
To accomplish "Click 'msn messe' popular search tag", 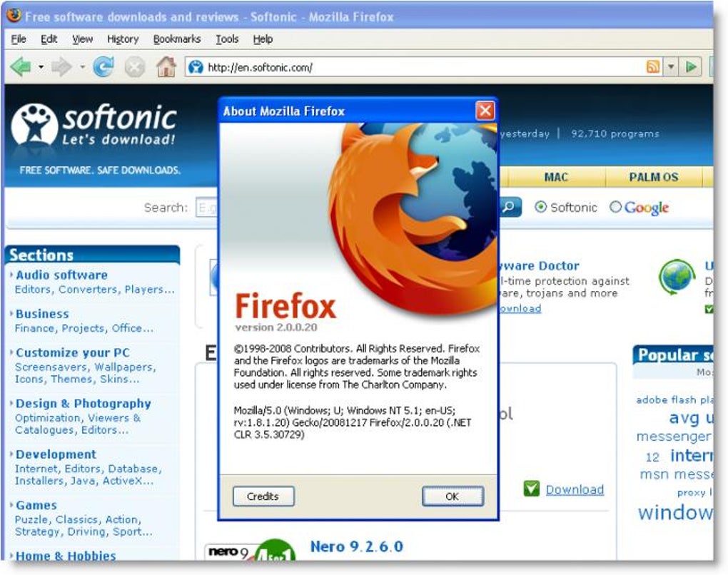I will click(675, 474).
